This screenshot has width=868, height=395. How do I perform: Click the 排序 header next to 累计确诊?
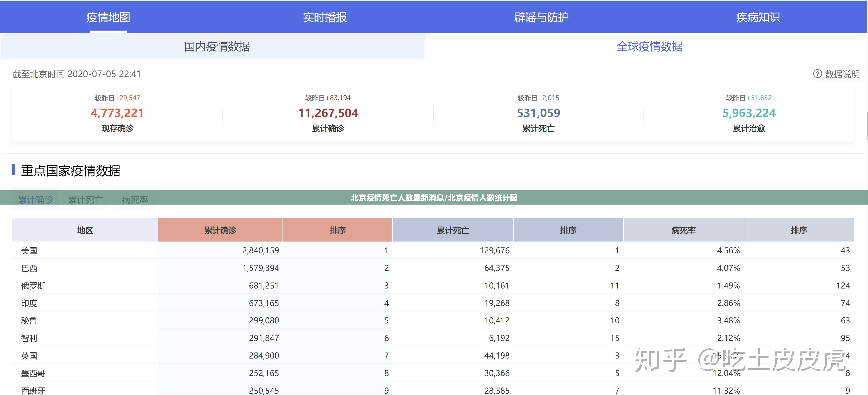pyautogui.click(x=338, y=230)
